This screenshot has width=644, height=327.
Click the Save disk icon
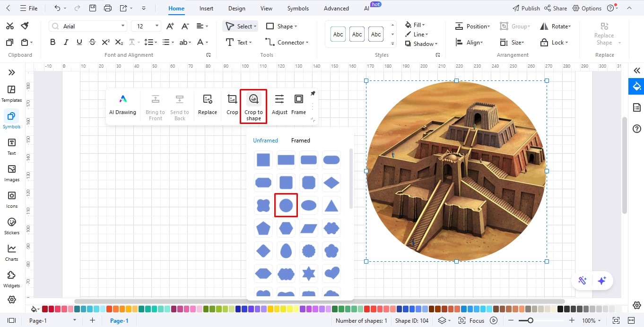click(x=93, y=8)
